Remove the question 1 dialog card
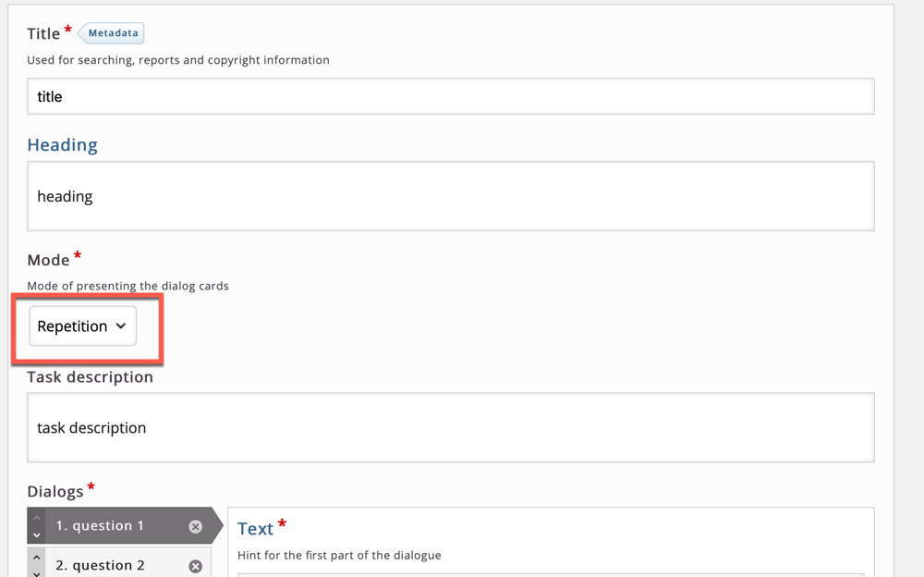 [196, 526]
